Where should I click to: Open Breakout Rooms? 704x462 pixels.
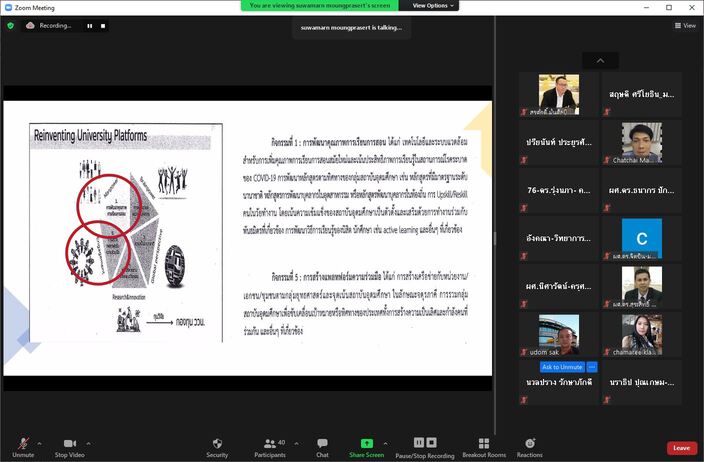point(484,448)
